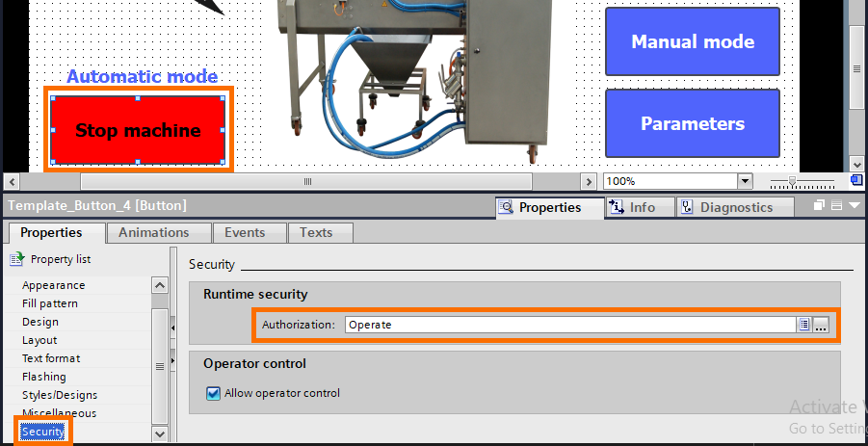This screenshot has height=446, width=868.
Task: Click the editor horizontal scrollbar thumb
Action: tap(306, 181)
